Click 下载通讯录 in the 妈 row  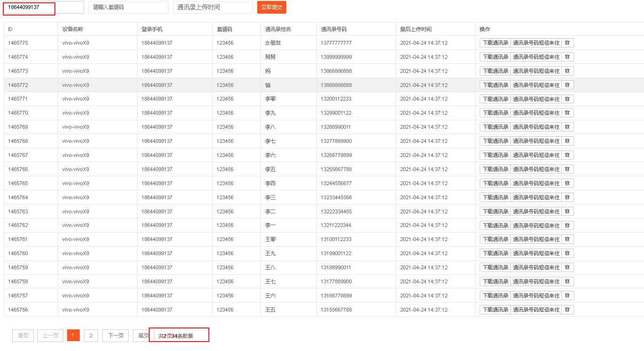(x=495, y=71)
